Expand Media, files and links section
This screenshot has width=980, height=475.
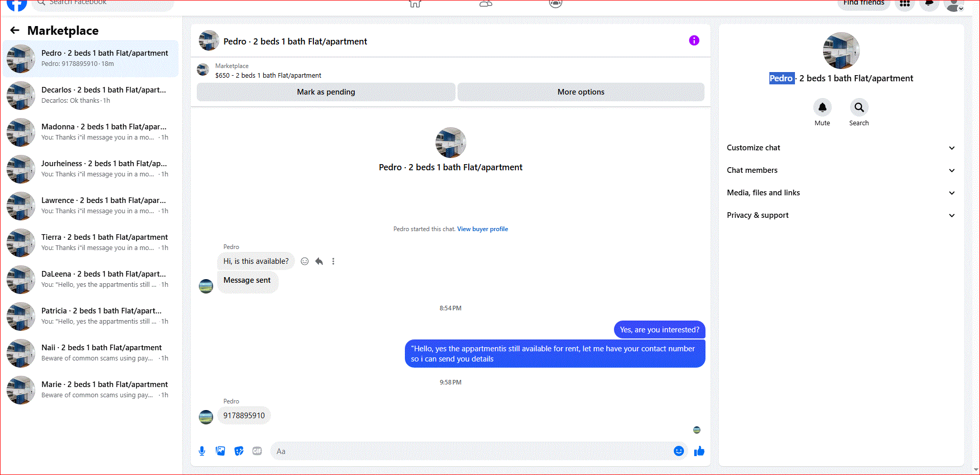click(841, 193)
